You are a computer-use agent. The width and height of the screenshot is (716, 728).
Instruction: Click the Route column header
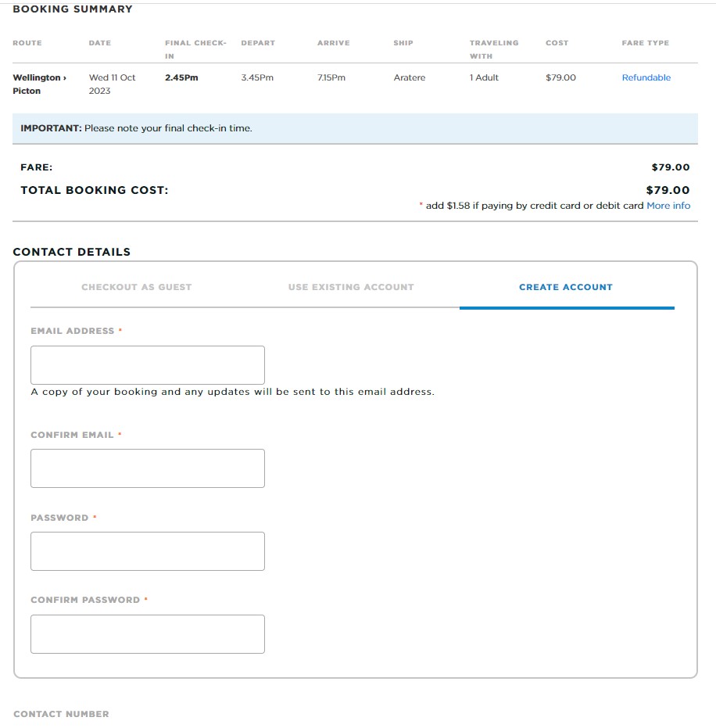pos(27,43)
